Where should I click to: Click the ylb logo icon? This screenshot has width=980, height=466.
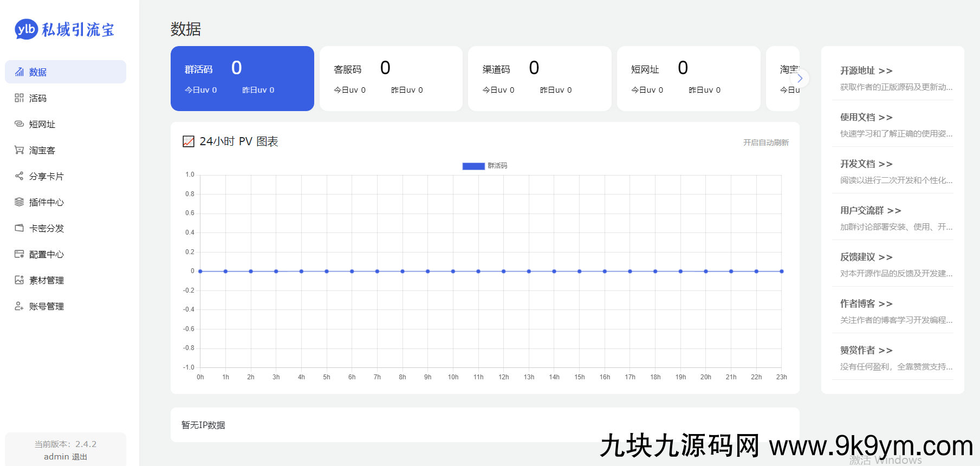[x=26, y=29]
